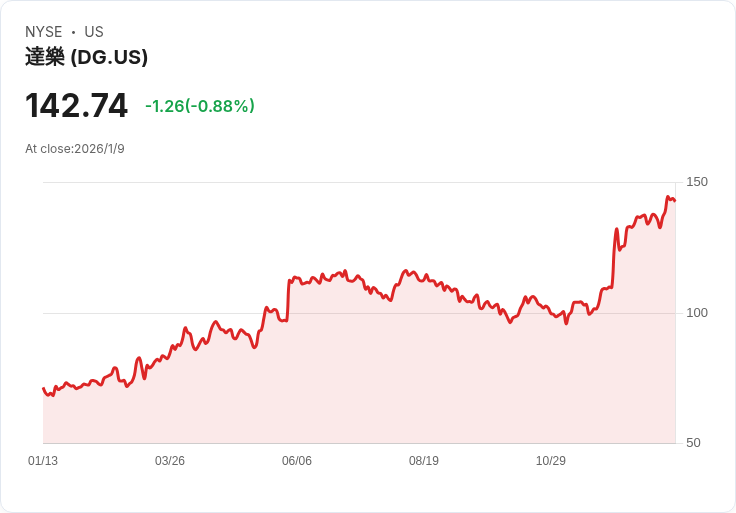
Task: Click the -1.26(-0.88%) price change
Action: click(200, 106)
